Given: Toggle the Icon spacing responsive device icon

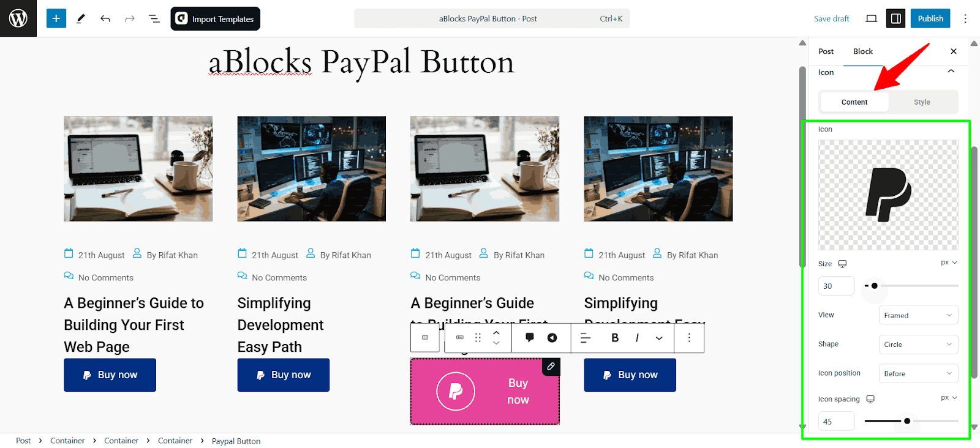Looking at the screenshot, I should pos(870,399).
